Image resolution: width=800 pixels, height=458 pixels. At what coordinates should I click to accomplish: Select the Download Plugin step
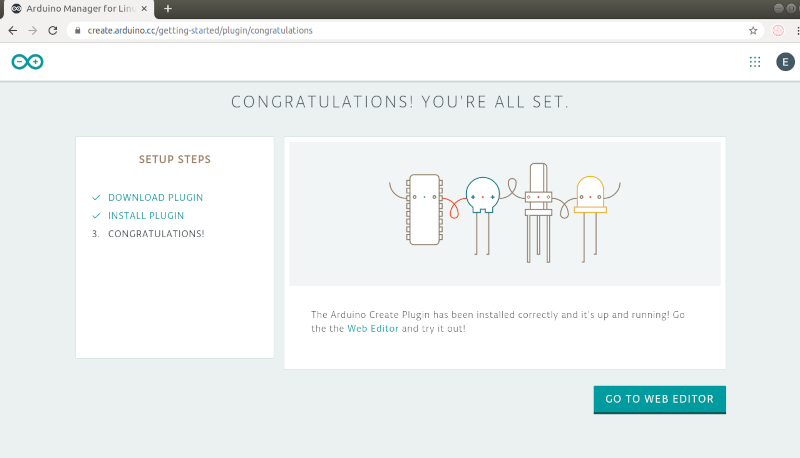(156, 197)
